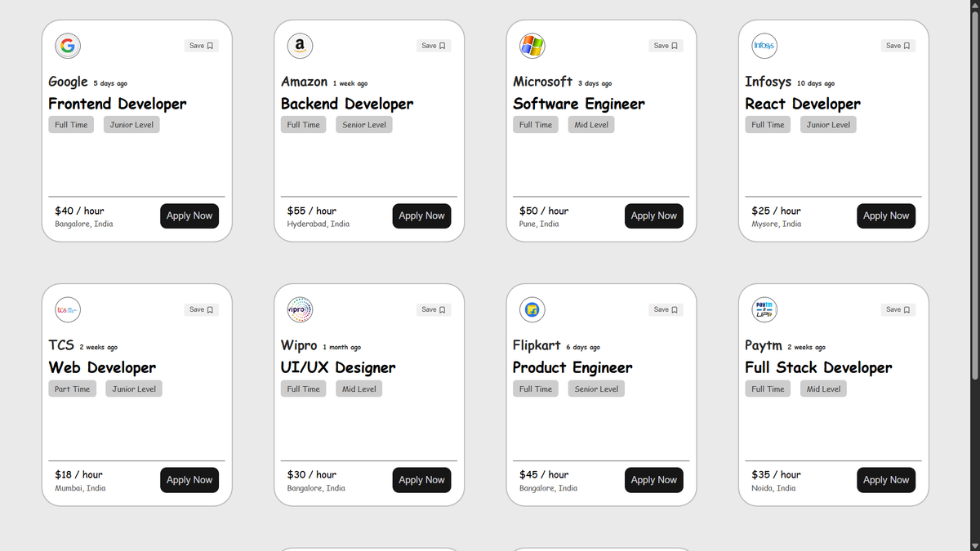980x551 pixels.
Task: Click the Web Developer title
Action: (x=102, y=368)
